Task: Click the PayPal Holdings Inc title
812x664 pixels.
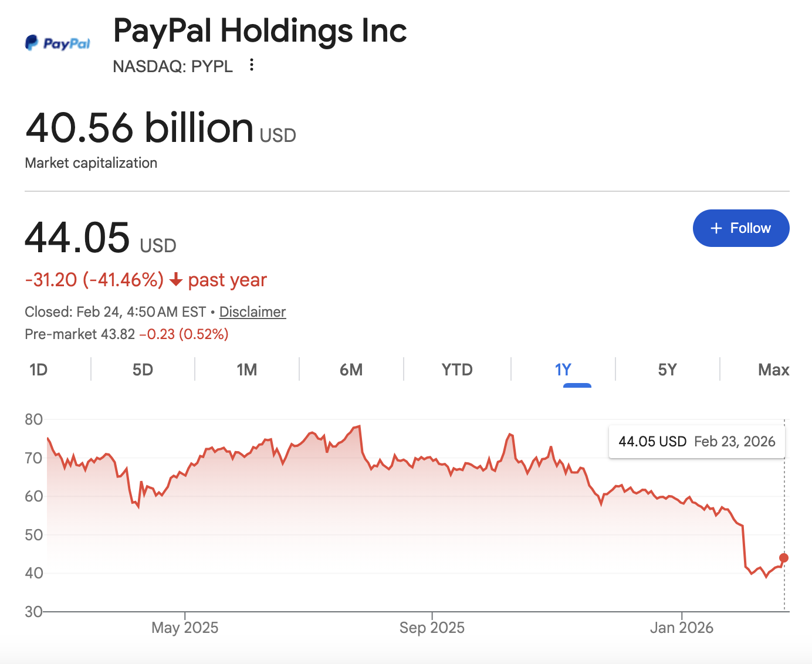Action: pos(260,31)
